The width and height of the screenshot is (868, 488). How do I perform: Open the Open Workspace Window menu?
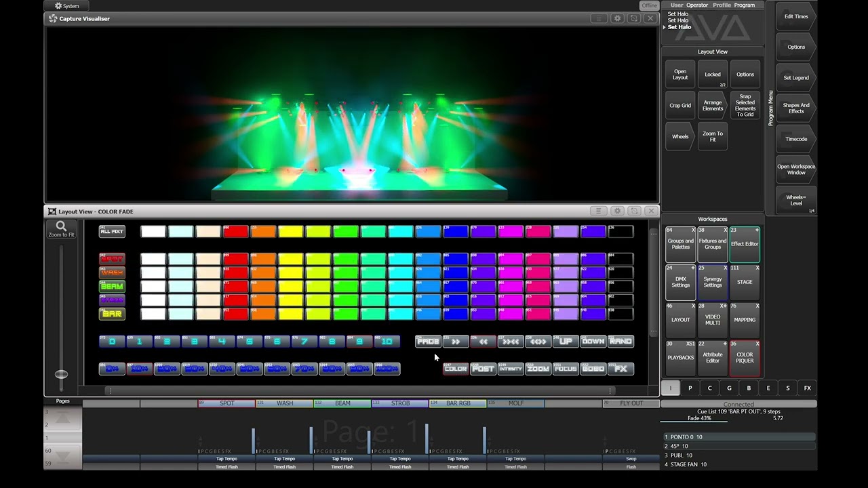pyautogui.click(x=796, y=169)
